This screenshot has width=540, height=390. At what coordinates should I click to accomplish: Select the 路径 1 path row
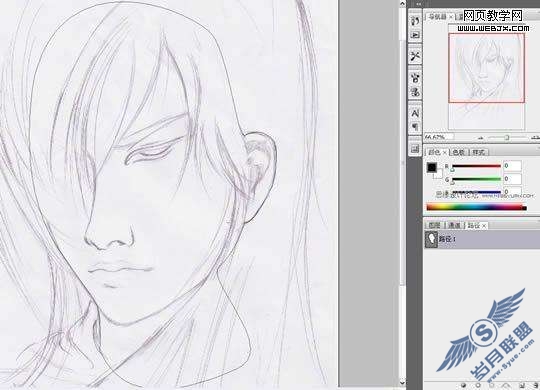pos(481,239)
